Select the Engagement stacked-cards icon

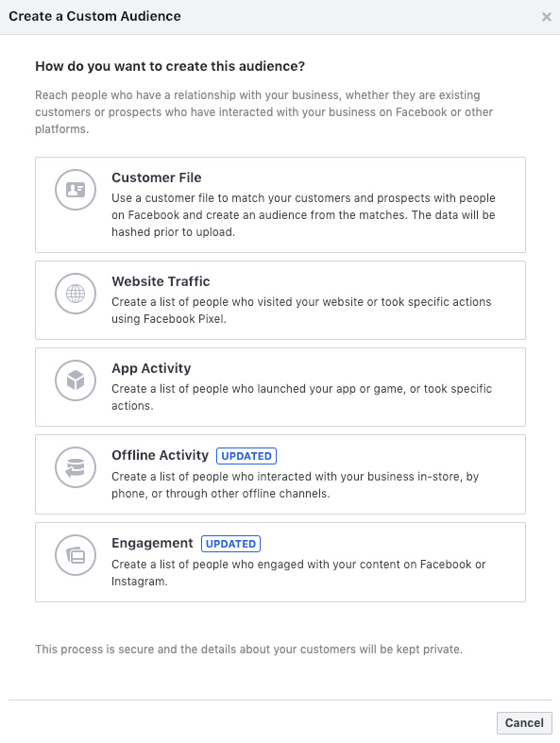pyautogui.click(x=76, y=555)
